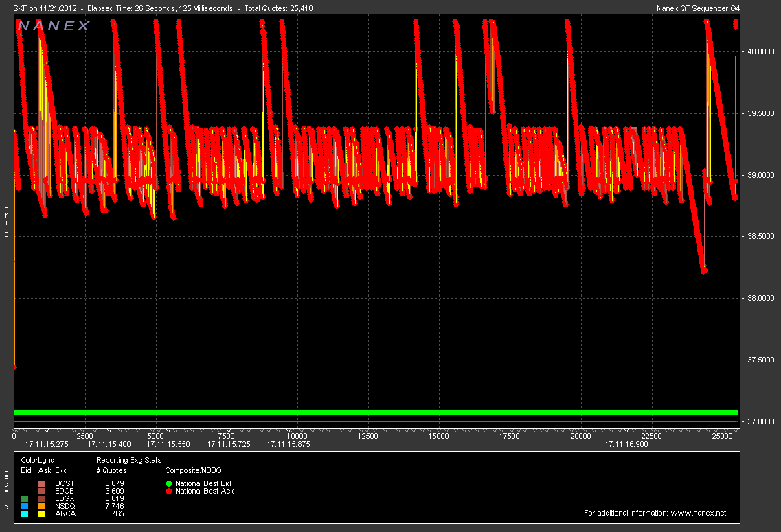Select the 'BOST' exchange name
The height and width of the screenshot is (532, 781).
click(65, 483)
